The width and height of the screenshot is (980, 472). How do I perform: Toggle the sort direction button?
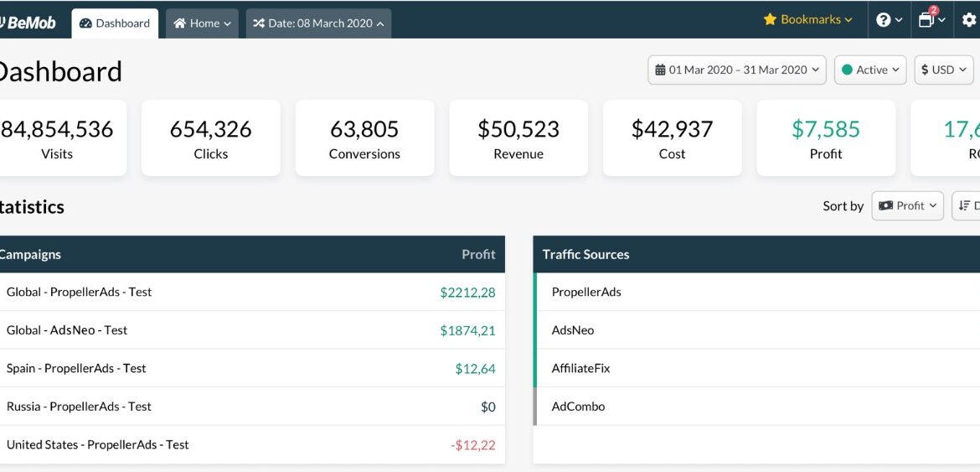967,205
